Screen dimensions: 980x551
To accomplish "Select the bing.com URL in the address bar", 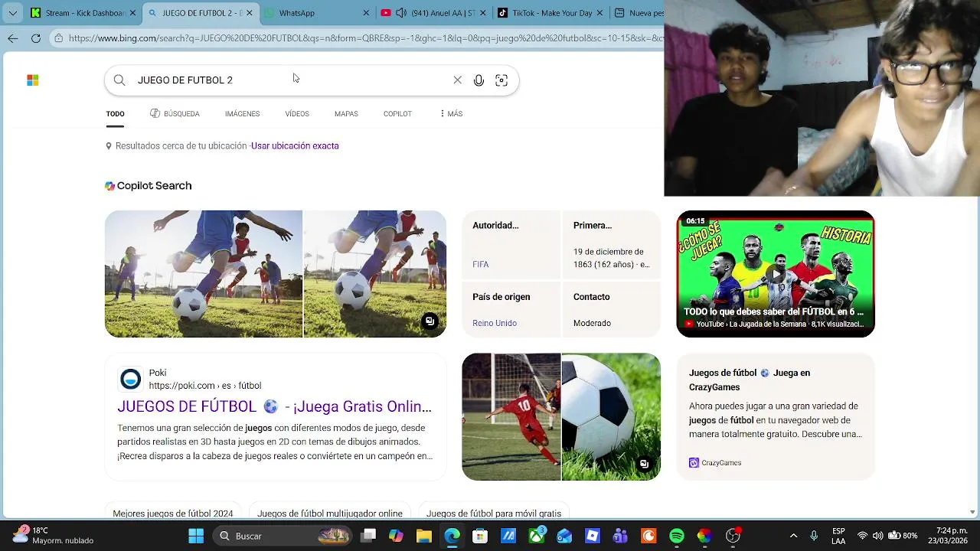I will click(x=365, y=38).
